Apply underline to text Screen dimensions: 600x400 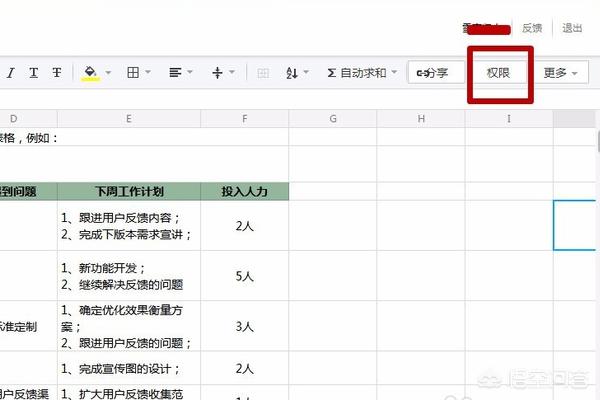coord(33,73)
